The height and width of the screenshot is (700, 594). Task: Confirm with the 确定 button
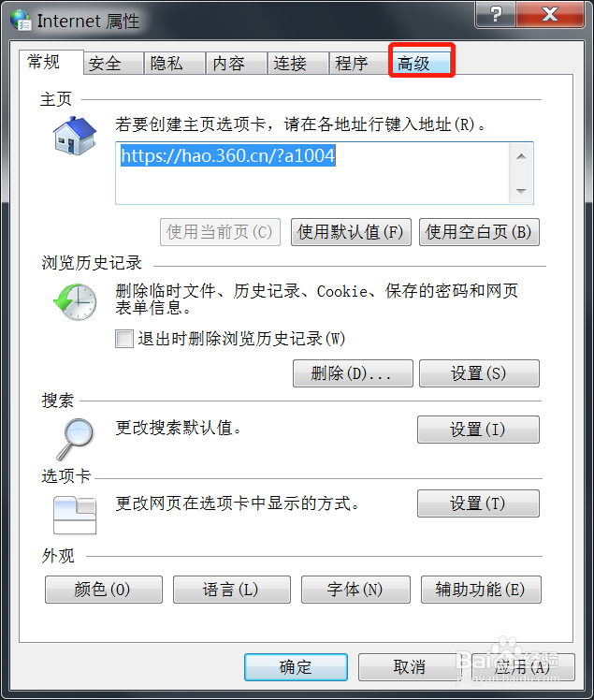coord(296,667)
